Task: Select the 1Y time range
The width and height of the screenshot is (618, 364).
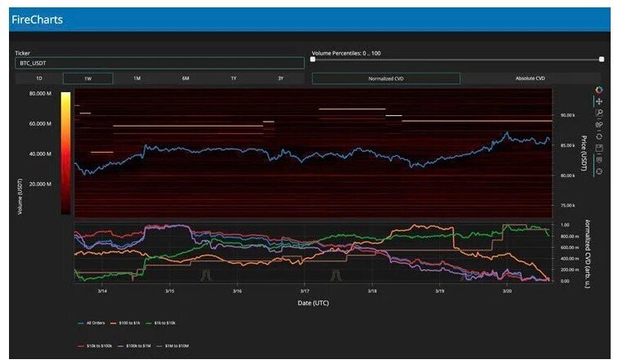Action: pyautogui.click(x=233, y=78)
